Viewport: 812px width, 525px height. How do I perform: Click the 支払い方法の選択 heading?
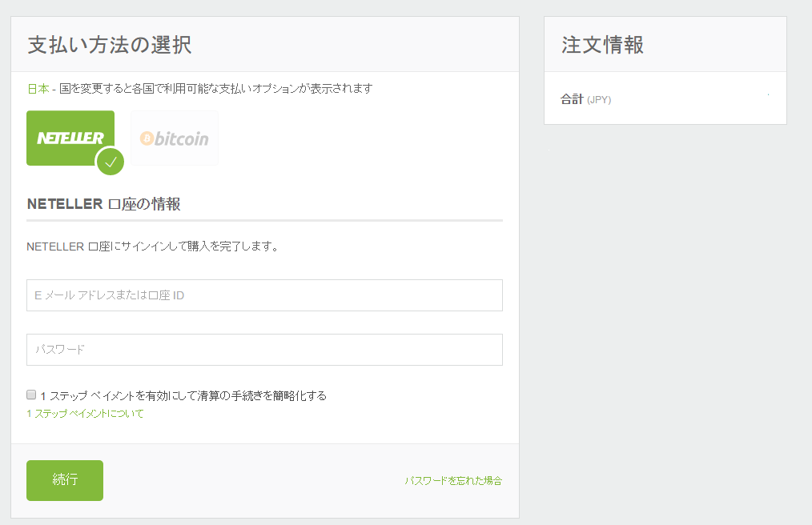click(x=110, y=45)
